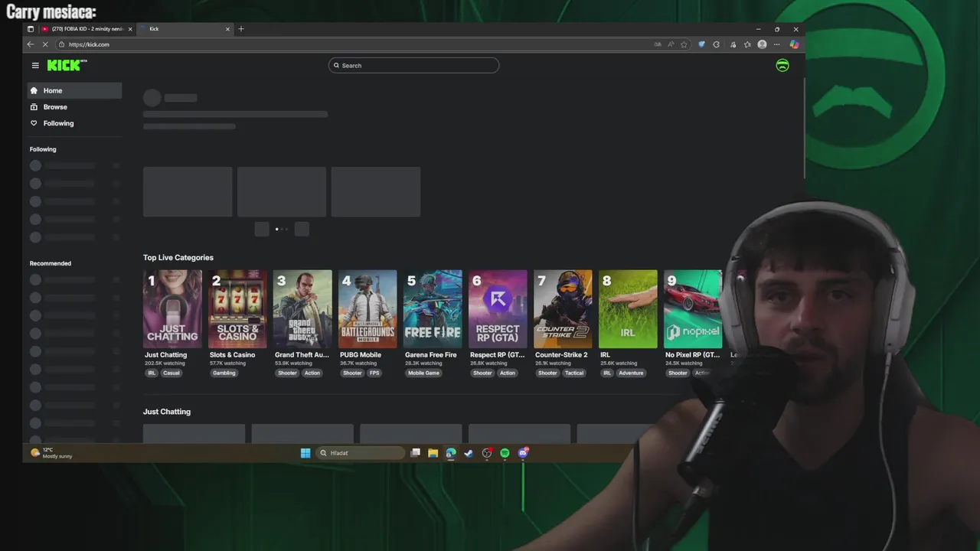Open the Free Fire category thumbnail
The width and height of the screenshot is (980, 551).
433,309
